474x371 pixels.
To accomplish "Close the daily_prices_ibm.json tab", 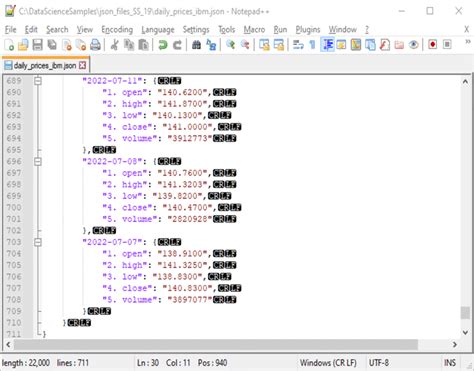I will pyautogui.click(x=82, y=65).
